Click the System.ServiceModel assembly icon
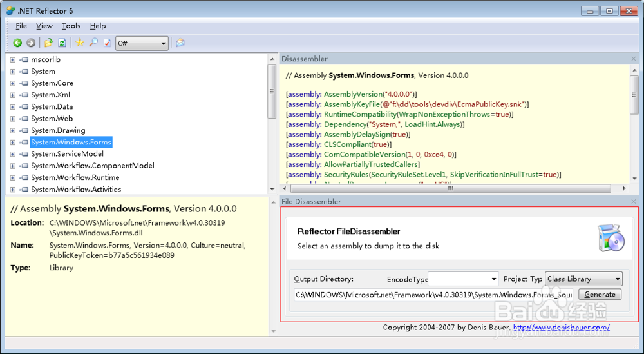Image resolution: width=644 pixels, height=354 pixels. coord(24,153)
